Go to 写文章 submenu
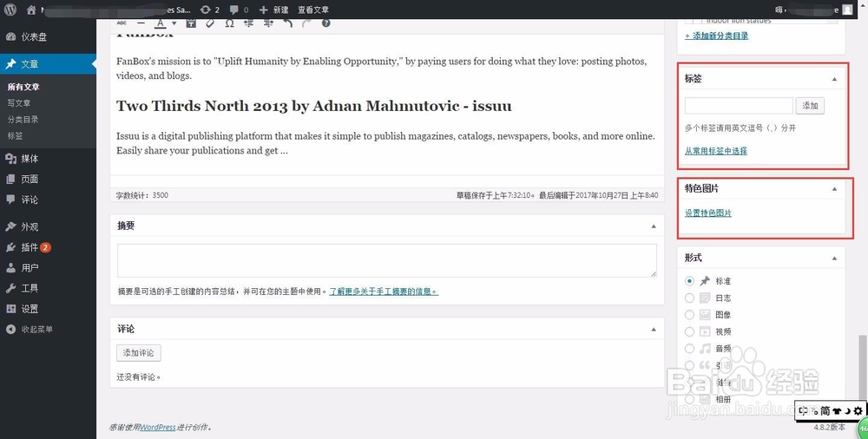Screen dimensions: 868x439 tap(19, 103)
